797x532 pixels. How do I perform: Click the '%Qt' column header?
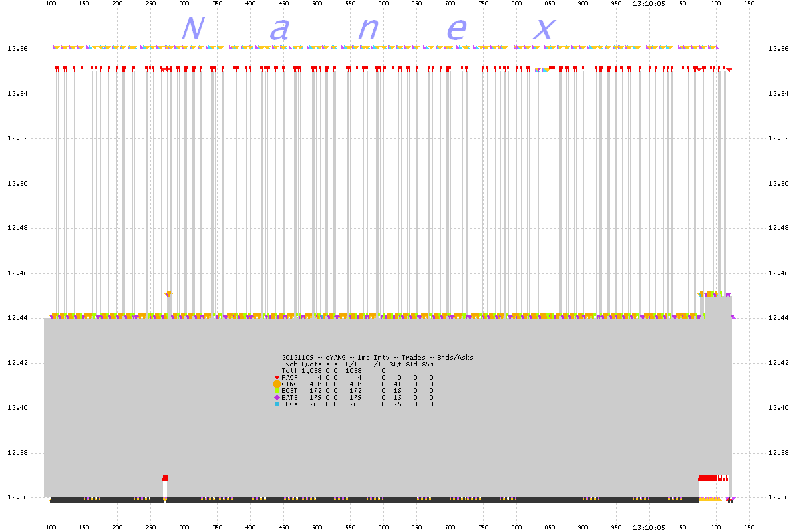[x=395, y=364]
